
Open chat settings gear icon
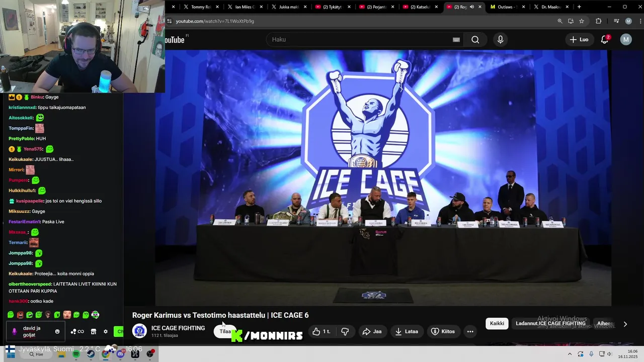(x=105, y=331)
